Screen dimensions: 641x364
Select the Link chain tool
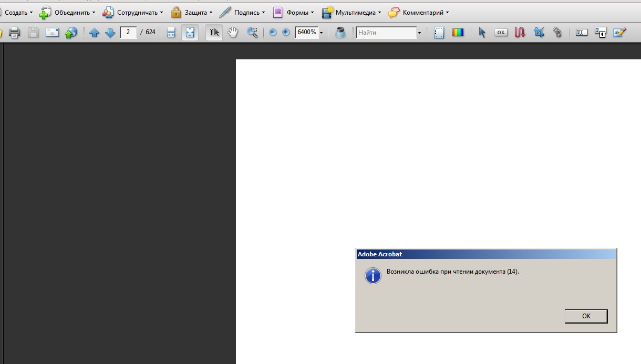[x=557, y=33]
